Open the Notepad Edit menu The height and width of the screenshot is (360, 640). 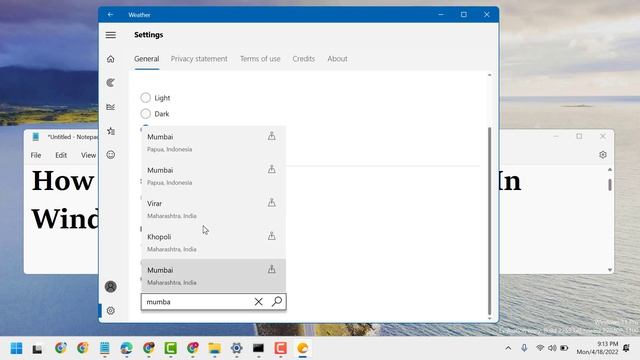(x=61, y=155)
